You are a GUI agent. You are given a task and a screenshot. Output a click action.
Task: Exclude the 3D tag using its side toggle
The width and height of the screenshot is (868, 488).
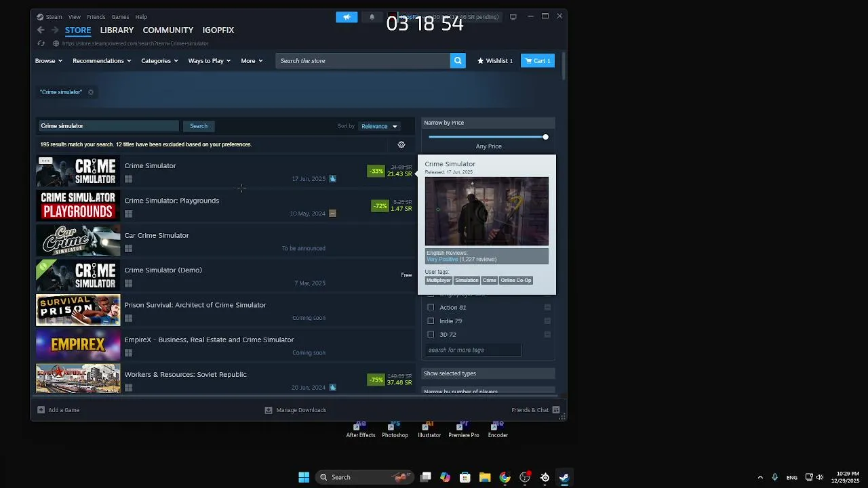coord(547,335)
